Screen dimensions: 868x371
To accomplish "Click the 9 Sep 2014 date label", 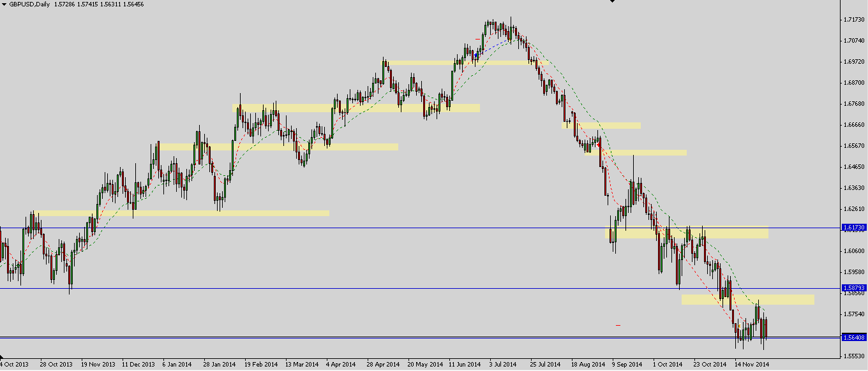I will 627,365.
